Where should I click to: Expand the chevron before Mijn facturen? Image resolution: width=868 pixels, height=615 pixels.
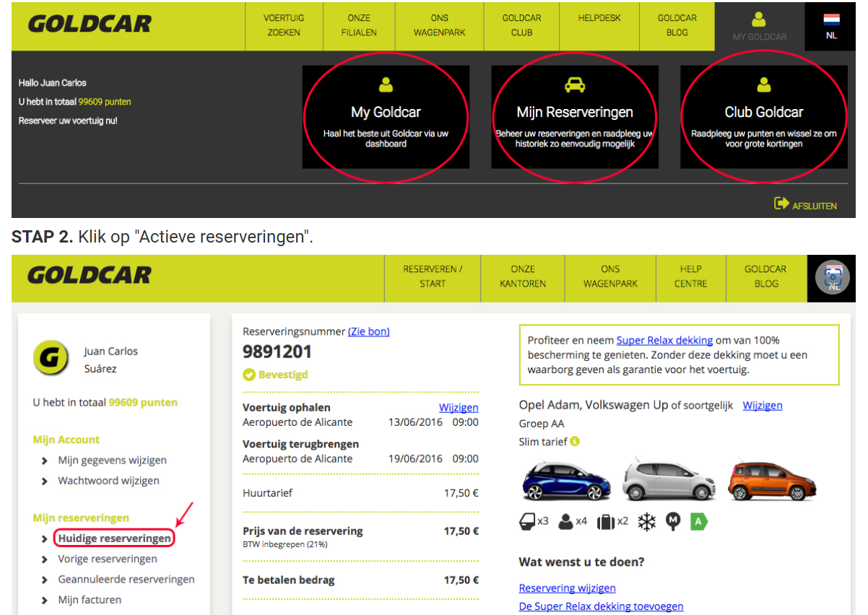pyautogui.click(x=44, y=600)
